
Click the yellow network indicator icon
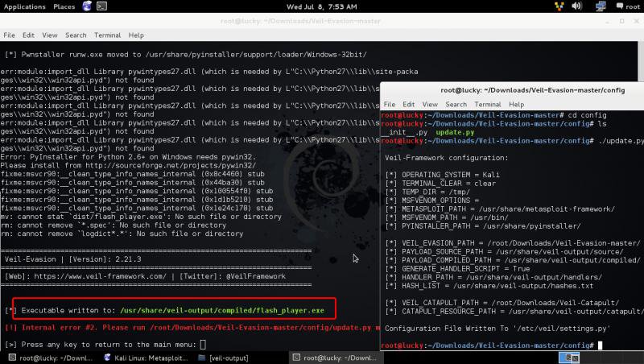click(559, 6)
